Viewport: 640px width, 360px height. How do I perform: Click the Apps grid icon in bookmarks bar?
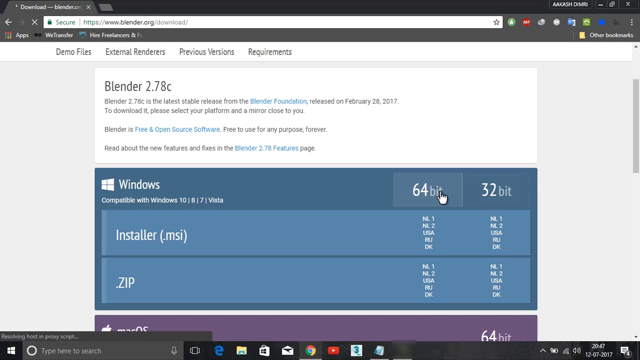(x=8, y=36)
